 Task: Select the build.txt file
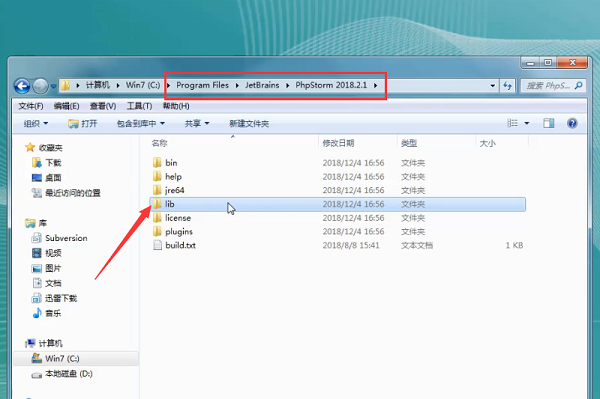click(x=338, y=246)
